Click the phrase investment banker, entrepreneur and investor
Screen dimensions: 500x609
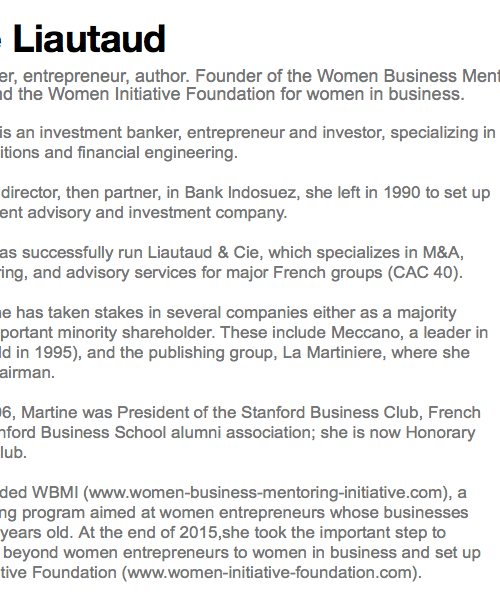[x=212, y=132]
